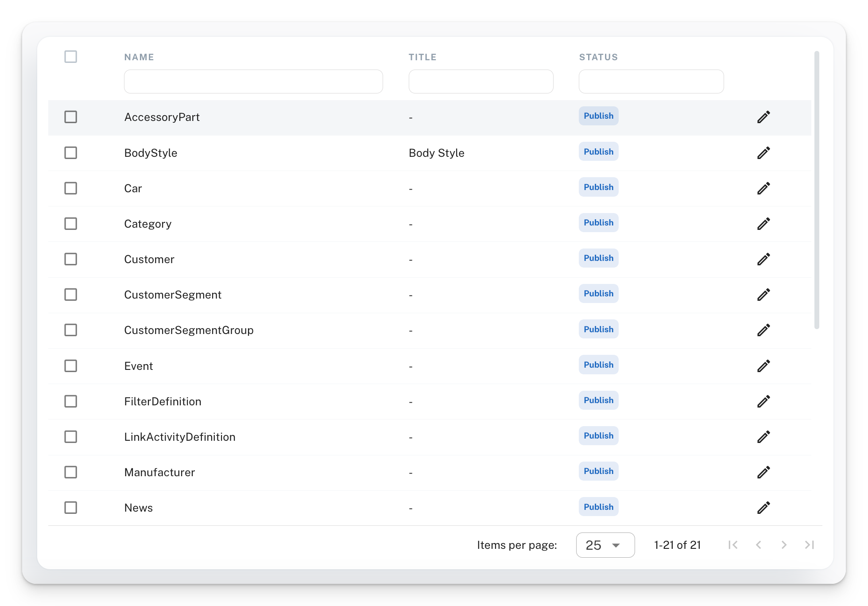Tick the checkbox next to News
The height and width of the screenshot is (606, 868).
click(x=71, y=508)
